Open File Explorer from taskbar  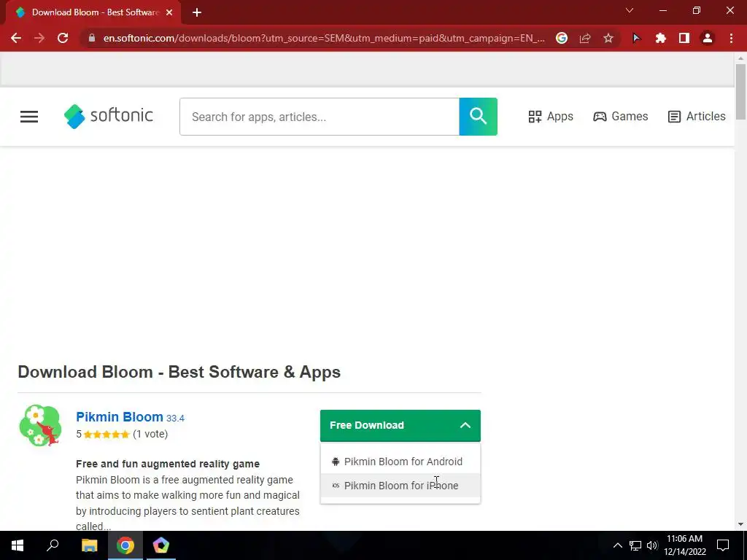[x=89, y=545]
